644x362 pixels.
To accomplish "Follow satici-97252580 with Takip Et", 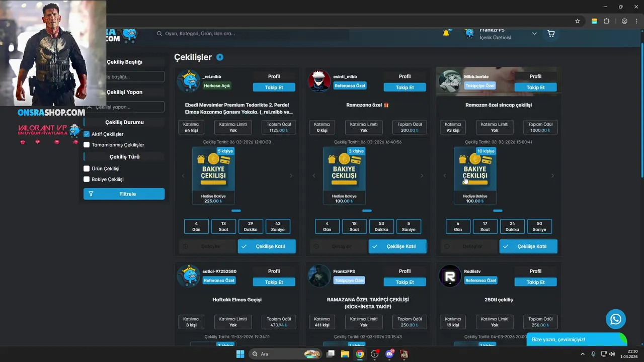I will point(274,282).
